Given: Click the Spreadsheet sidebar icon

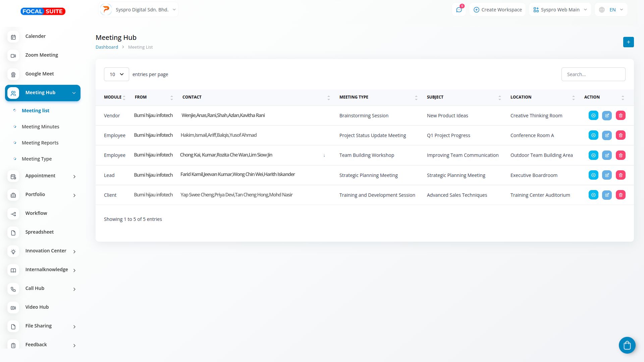Looking at the screenshot, I should coord(13,232).
